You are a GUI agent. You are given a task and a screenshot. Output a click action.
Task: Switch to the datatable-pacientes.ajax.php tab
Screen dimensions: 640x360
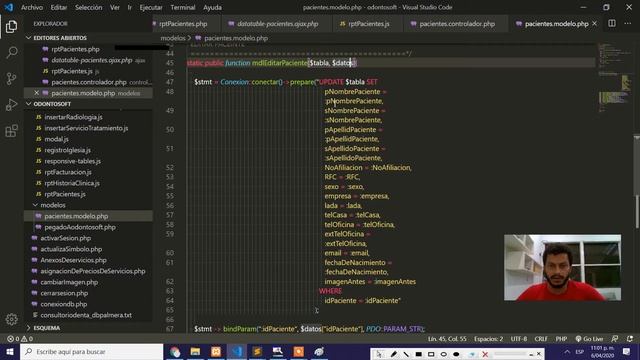click(277, 24)
